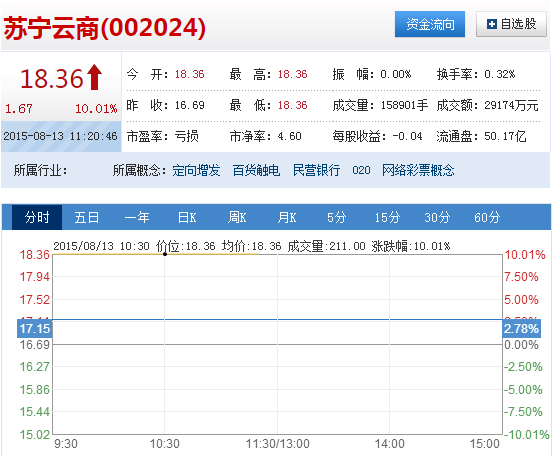The width and height of the screenshot is (552, 456).
Task: Click the 2.78% crosshair percent label
Action: pyautogui.click(x=521, y=329)
